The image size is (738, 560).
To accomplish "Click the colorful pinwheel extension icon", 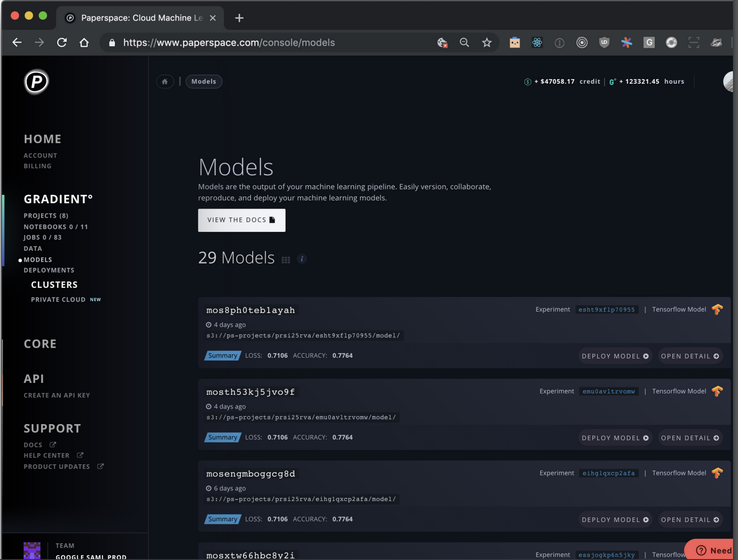I will point(626,43).
